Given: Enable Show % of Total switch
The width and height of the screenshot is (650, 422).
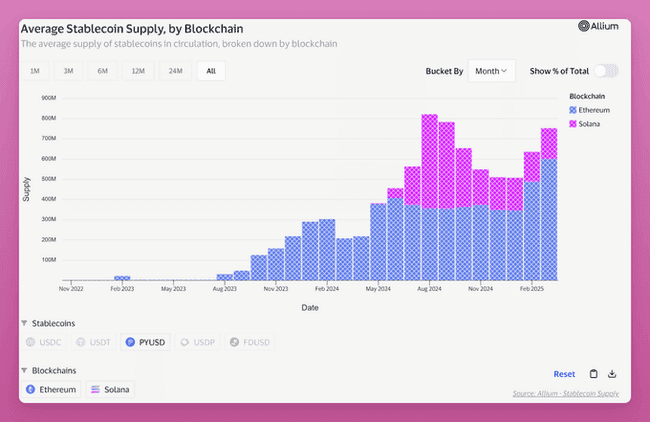Looking at the screenshot, I should coord(606,71).
